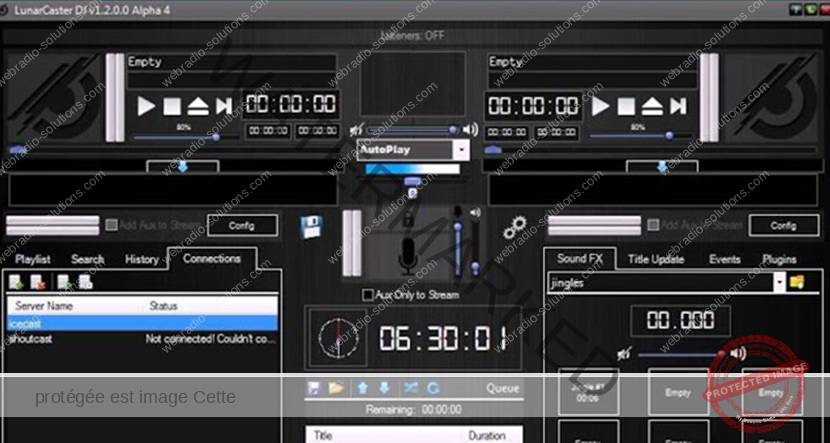The width and height of the screenshot is (830, 443).
Task: Expand left deck panel with blue down arrow
Action: (182, 167)
